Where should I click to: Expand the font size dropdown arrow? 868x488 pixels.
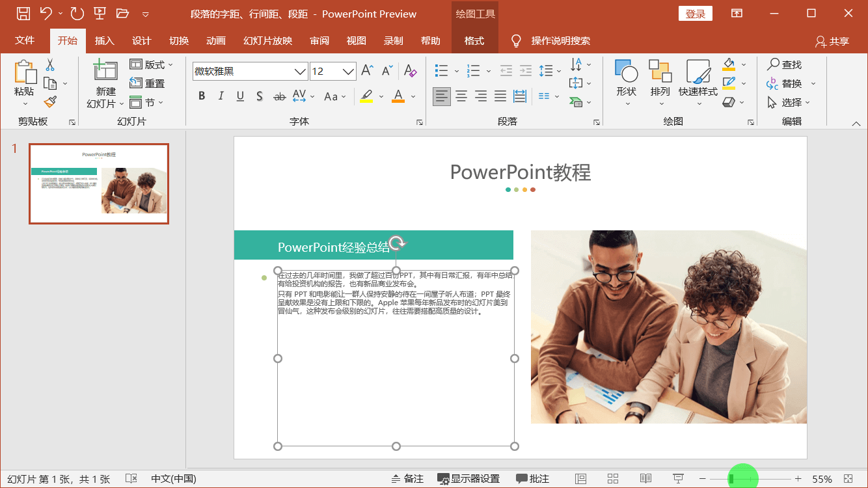pos(349,72)
